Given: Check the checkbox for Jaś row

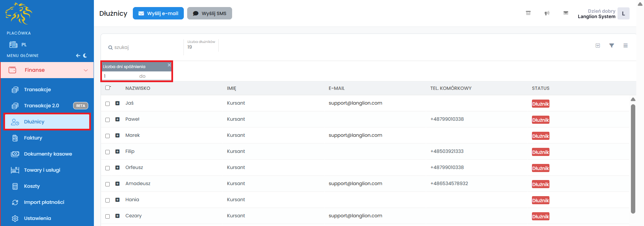Looking at the screenshot, I should [108, 104].
